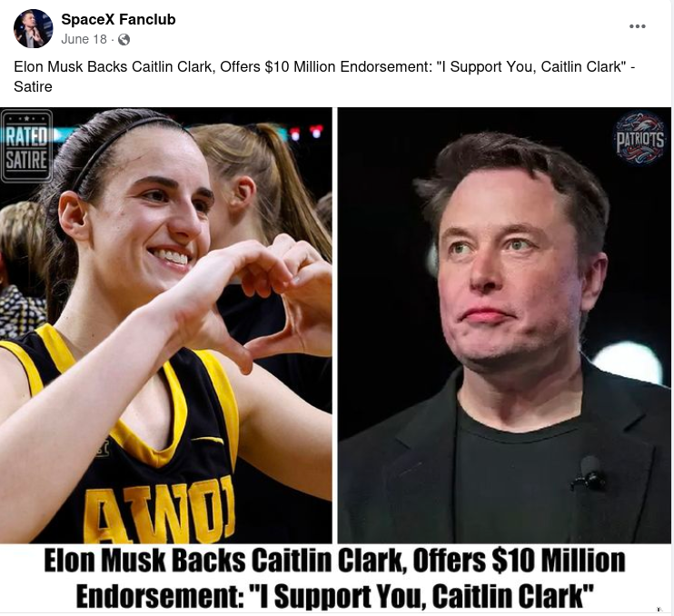Click the public audience globe icon
Viewport: 674px width, 616px height.
coord(124,40)
